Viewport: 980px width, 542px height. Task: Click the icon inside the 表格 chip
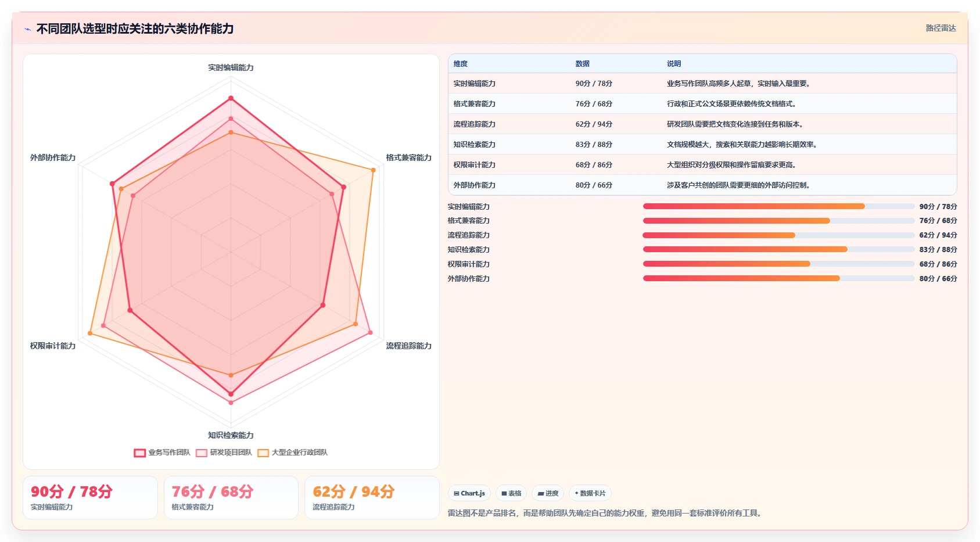click(504, 493)
